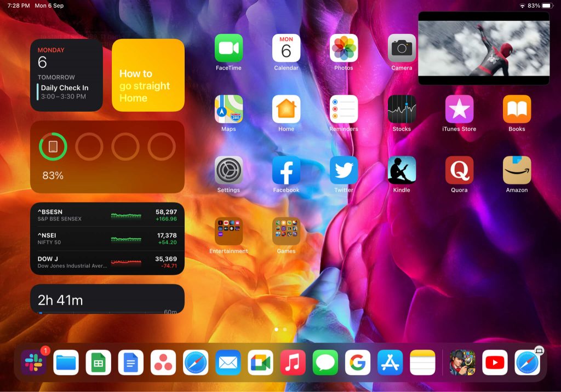561x392 pixels.
Task: Tap the battery icon in status bar
Action: 548,5
